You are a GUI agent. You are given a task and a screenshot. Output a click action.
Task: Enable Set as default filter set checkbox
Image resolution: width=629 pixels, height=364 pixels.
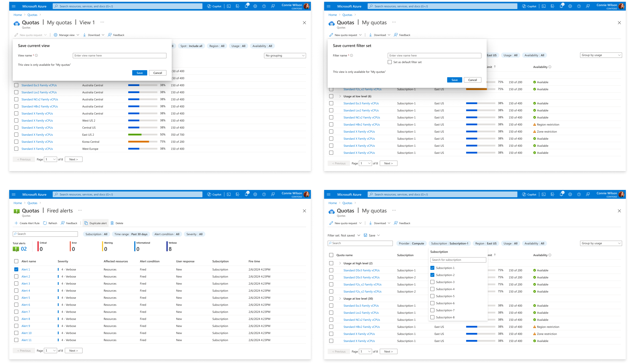(x=390, y=62)
